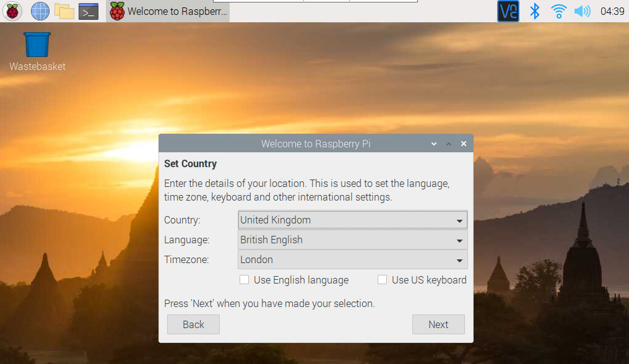Launch the Terminal from the taskbar

(89, 11)
